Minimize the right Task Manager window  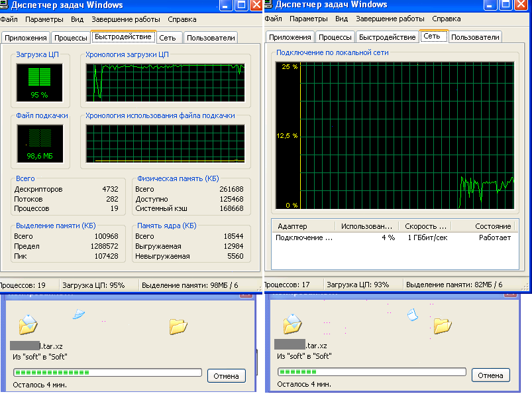490,5
